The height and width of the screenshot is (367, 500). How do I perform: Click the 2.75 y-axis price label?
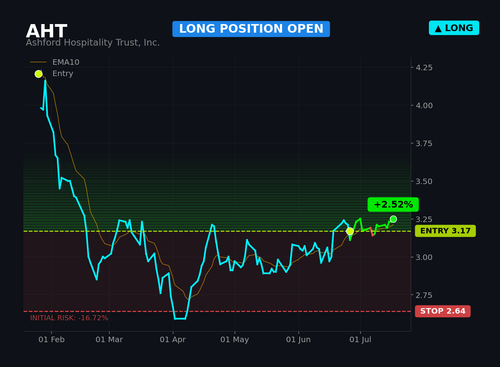(424, 295)
